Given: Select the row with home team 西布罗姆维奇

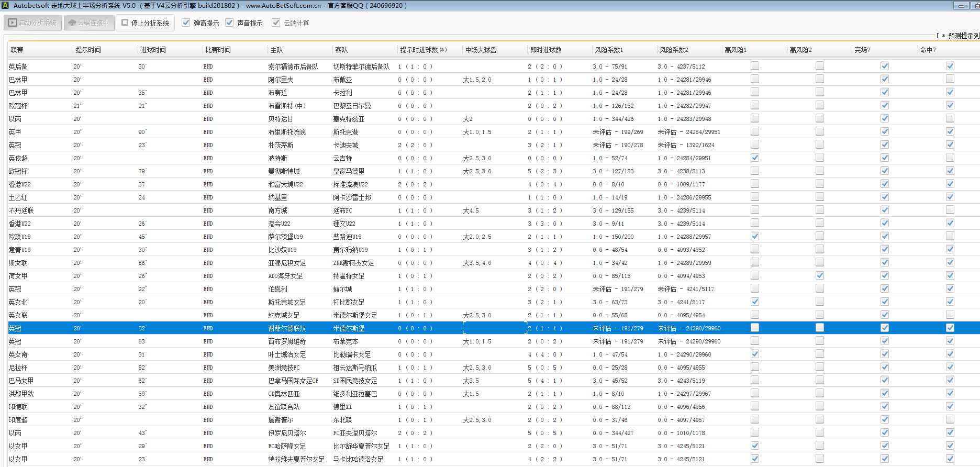Looking at the screenshot, I should click(287, 341).
